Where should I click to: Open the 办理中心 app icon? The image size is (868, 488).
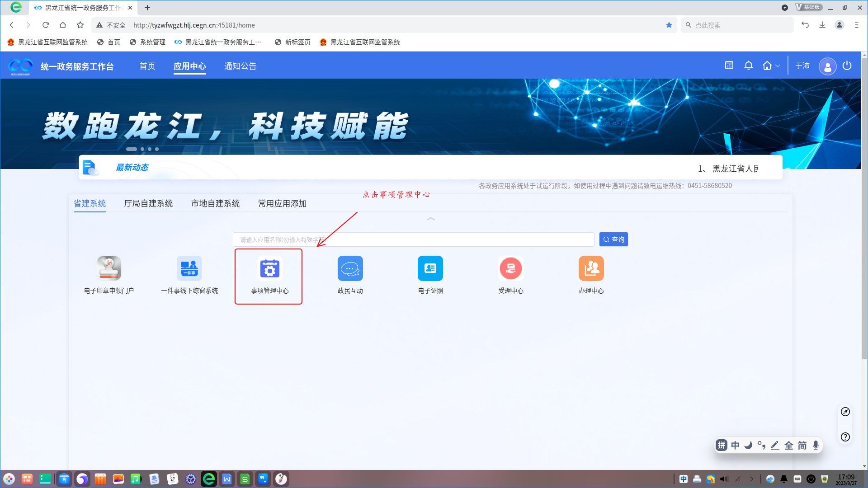click(591, 269)
